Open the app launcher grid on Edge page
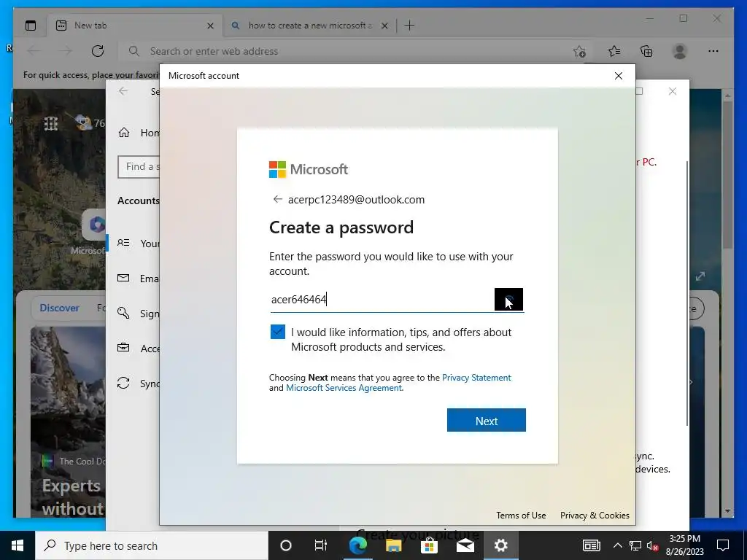 [50, 124]
